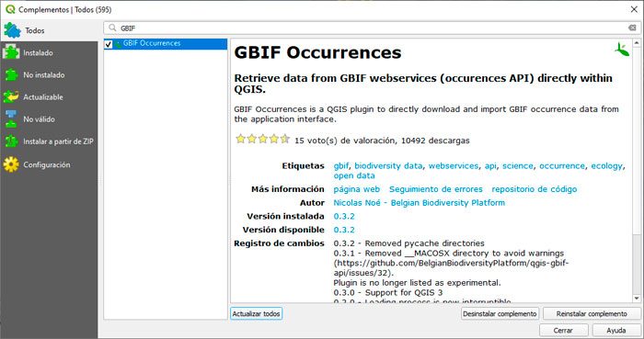Click the Configuración yellow gear icon
Screen dimensions: 644x339
11,164
